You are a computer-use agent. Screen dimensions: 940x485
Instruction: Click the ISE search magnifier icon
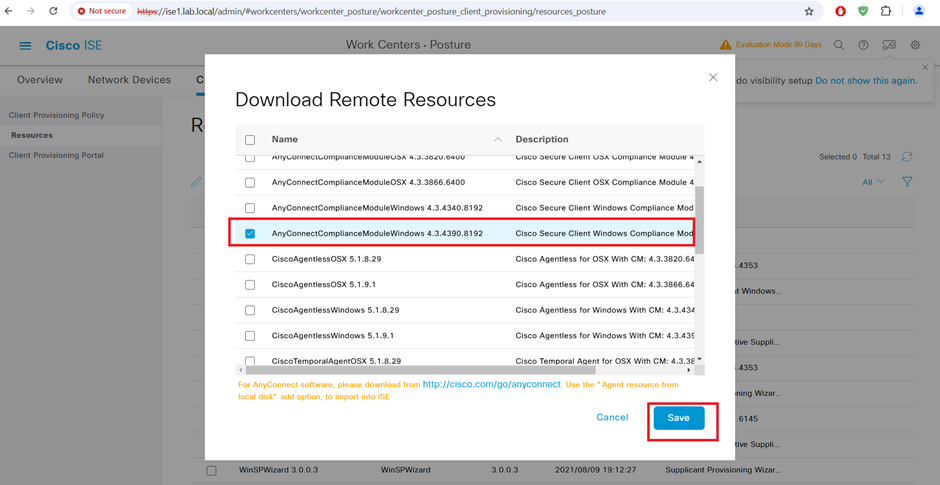(x=839, y=45)
